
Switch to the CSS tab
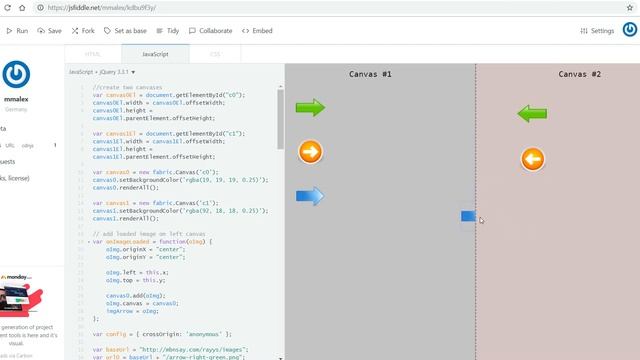pyautogui.click(x=215, y=54)
